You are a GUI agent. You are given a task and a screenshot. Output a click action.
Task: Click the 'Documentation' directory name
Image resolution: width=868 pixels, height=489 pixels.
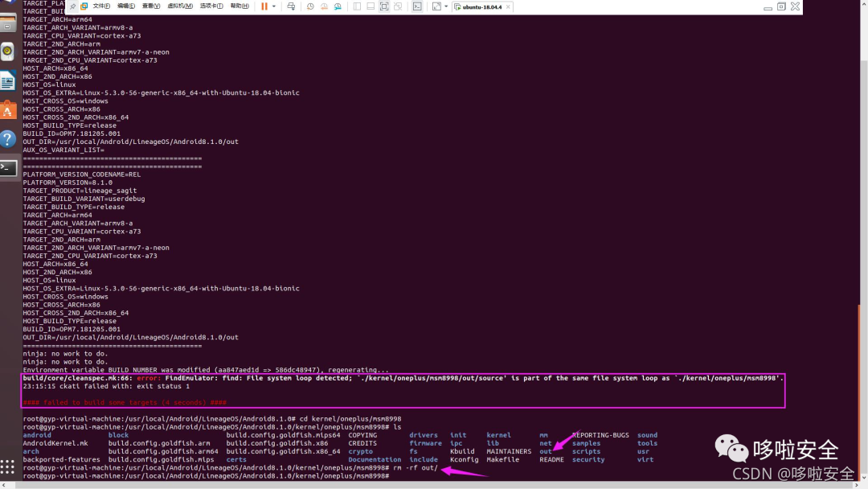point(375,460)
